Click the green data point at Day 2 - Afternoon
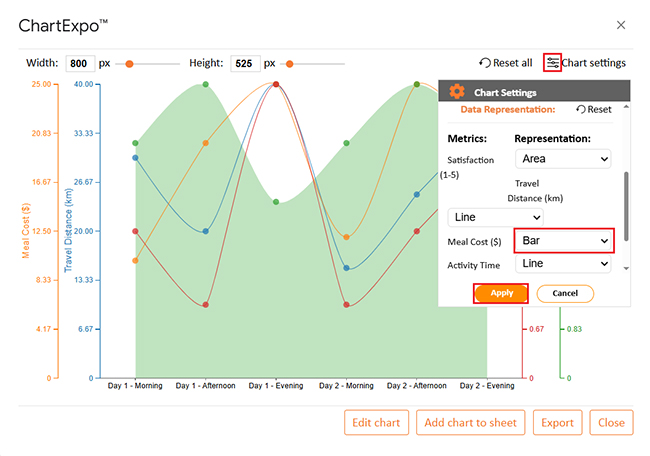 click(x=417, y=85)
